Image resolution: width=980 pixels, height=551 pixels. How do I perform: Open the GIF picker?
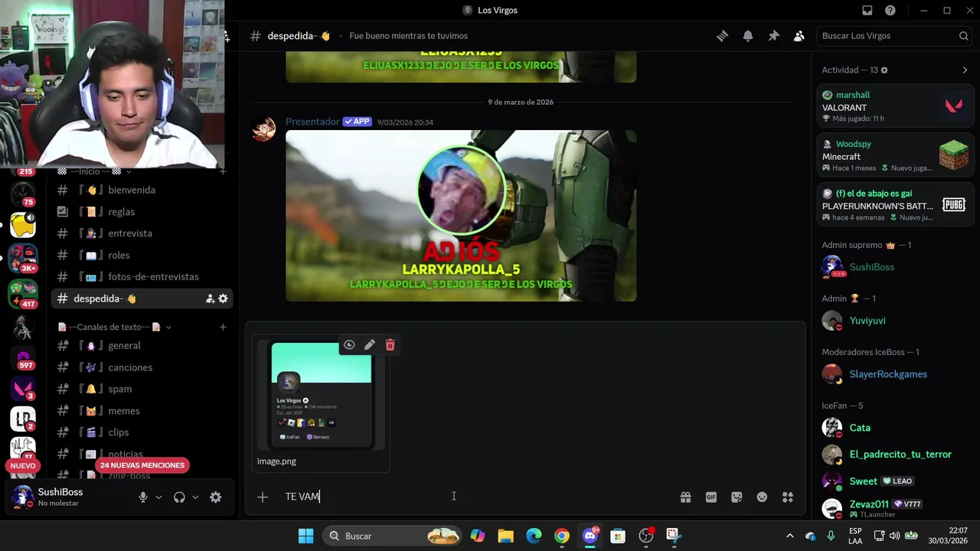tap(711, 497)
